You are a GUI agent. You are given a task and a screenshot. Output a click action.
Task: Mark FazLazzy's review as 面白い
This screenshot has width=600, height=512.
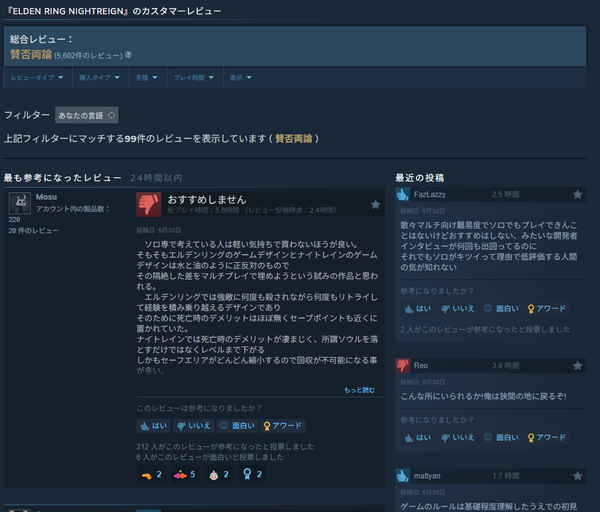pos(501,308)
